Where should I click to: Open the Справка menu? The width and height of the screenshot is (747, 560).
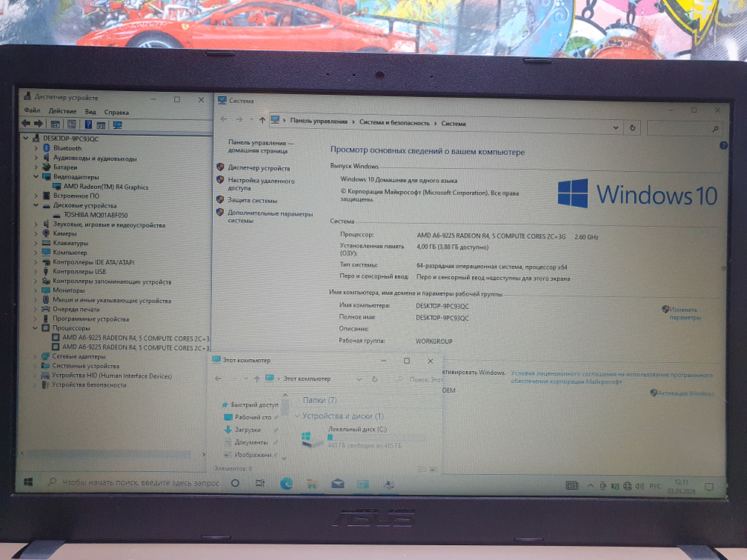(x=117, y=113)
